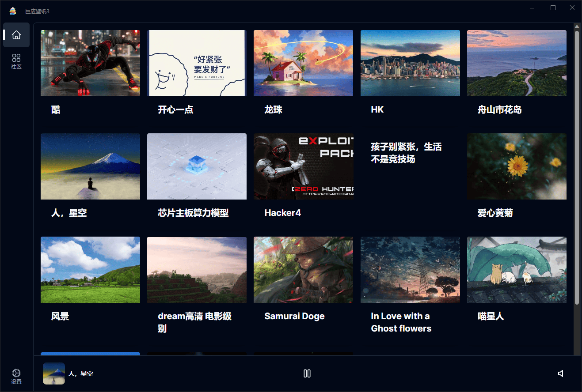This screenshot has height=392, width=582.
Task: Select the Hacker4 wallpaper
Action: [x=303, y=166]
